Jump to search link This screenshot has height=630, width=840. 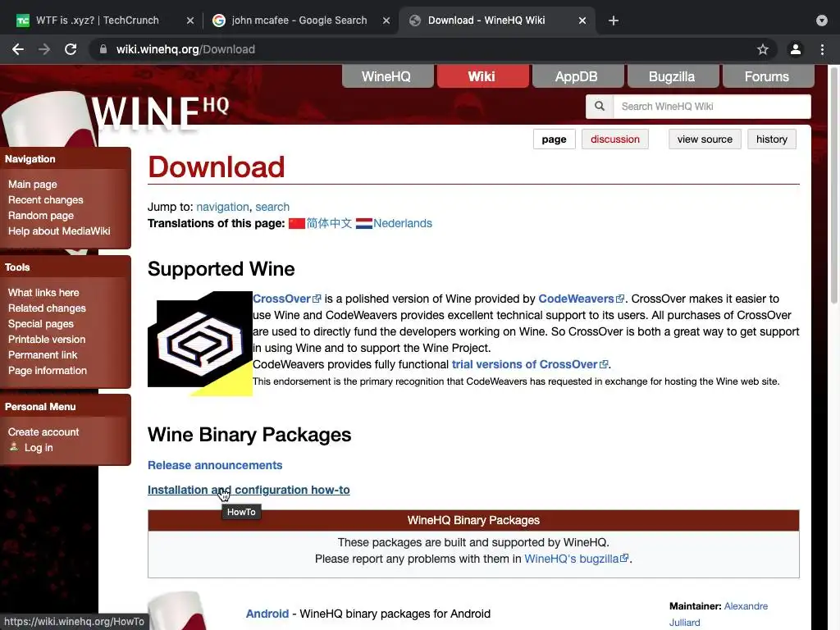[272, 207]
